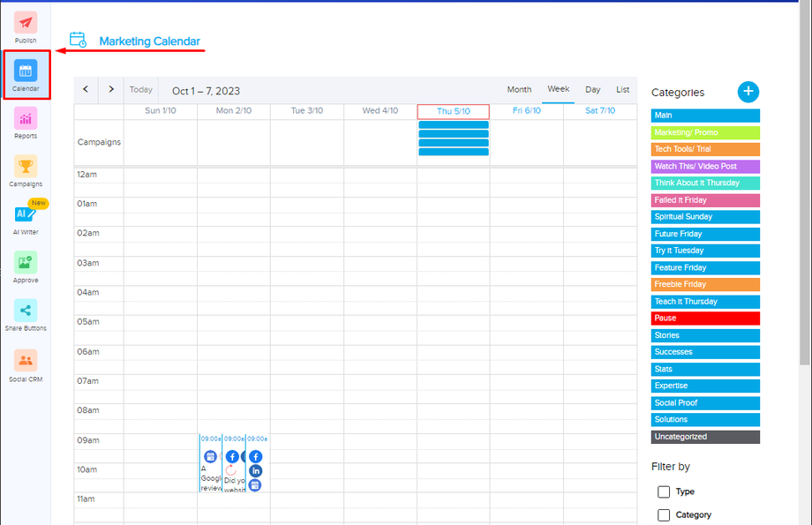
Task: Go to next week arrow
Action: (111, 89)
